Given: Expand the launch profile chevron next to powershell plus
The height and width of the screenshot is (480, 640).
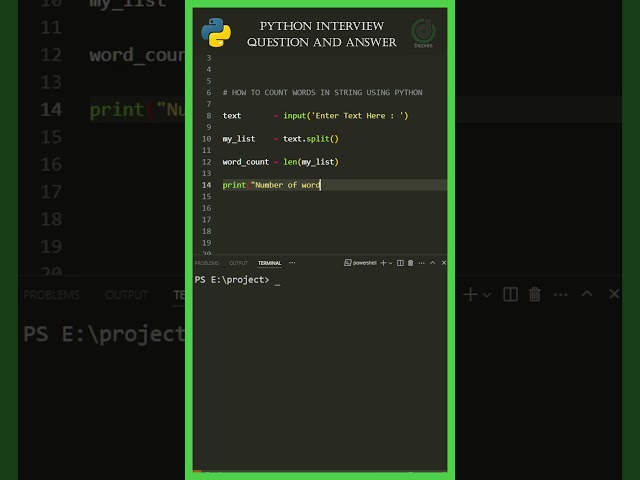Looking at the screenshot, I should point(391,263).
